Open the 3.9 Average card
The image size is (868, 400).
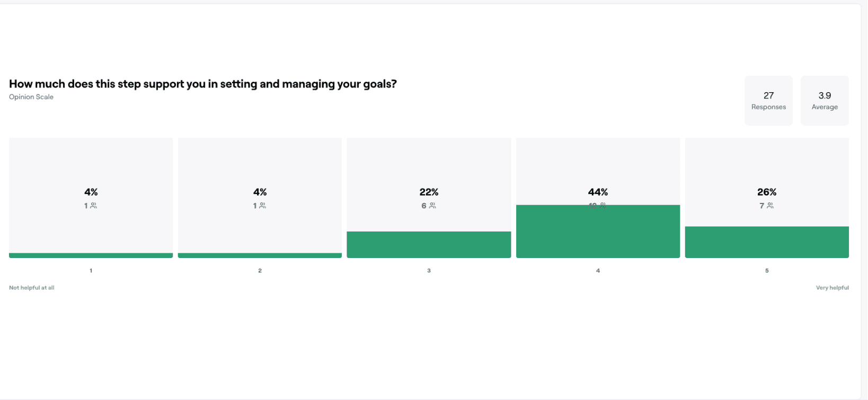825,101
